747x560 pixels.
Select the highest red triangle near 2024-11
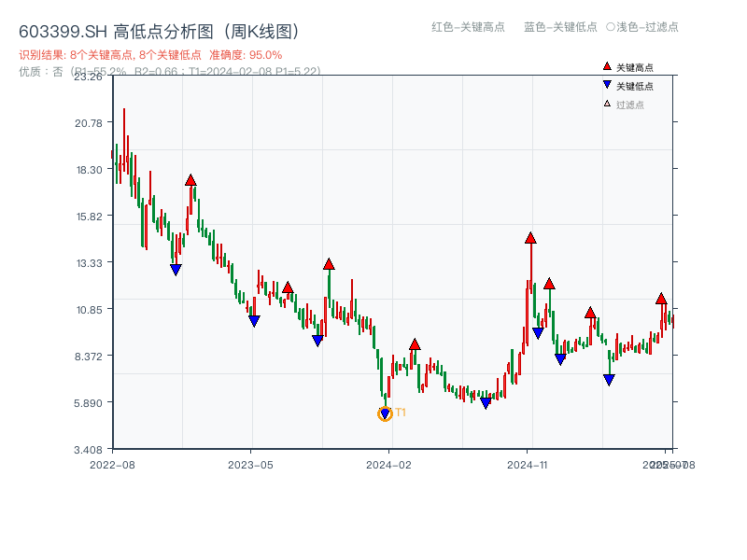(530, 238)
